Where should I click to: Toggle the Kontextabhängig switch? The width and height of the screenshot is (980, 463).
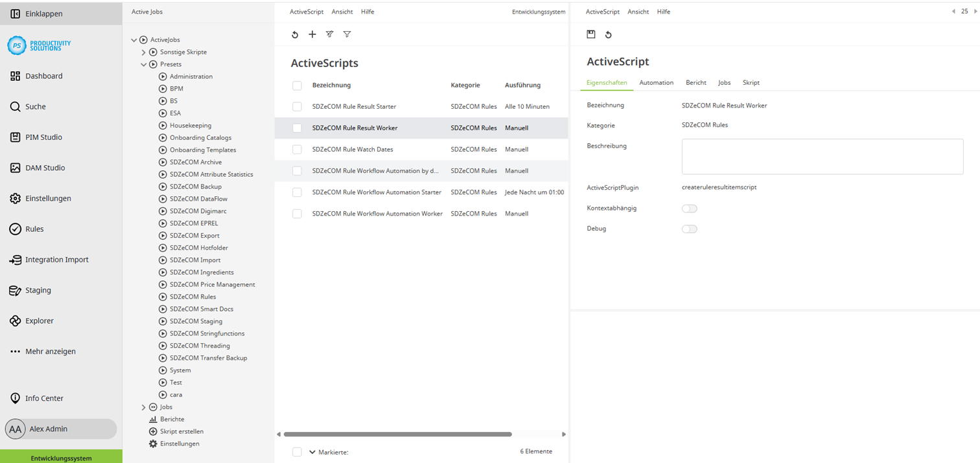point(689,209)
